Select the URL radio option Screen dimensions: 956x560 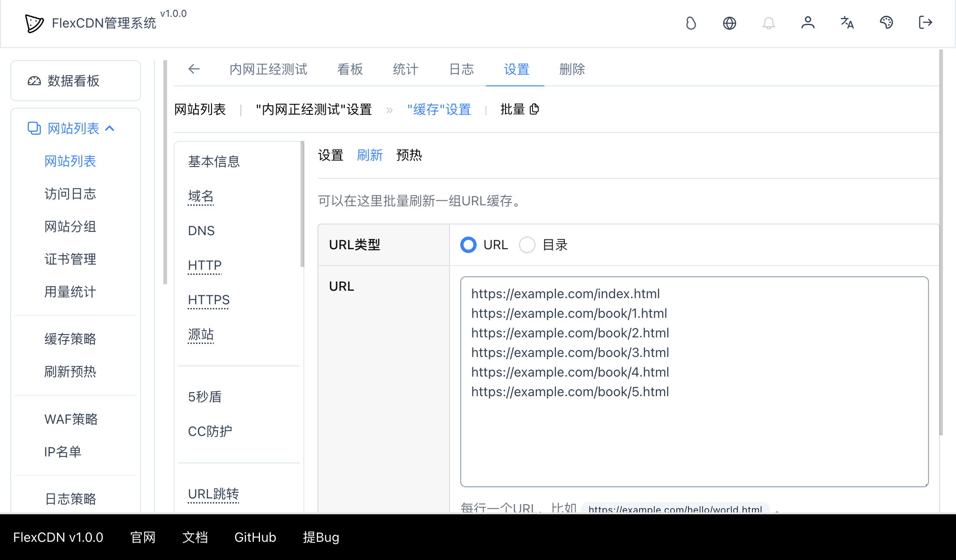468,245
